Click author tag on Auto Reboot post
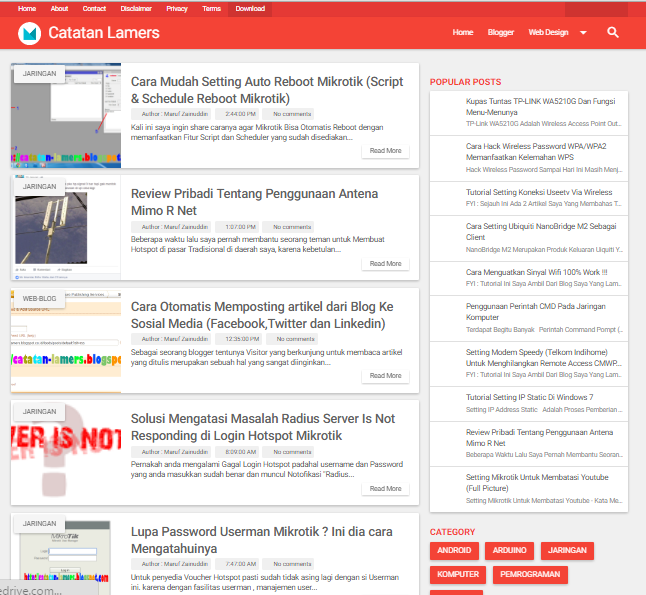The width and height of the screenshot is (646, 595). 171,114
